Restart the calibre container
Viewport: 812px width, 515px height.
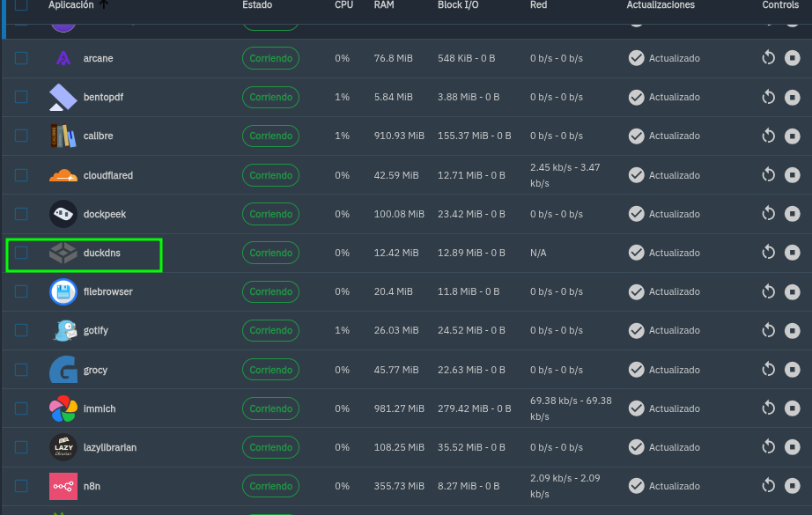tap(767, 136)
